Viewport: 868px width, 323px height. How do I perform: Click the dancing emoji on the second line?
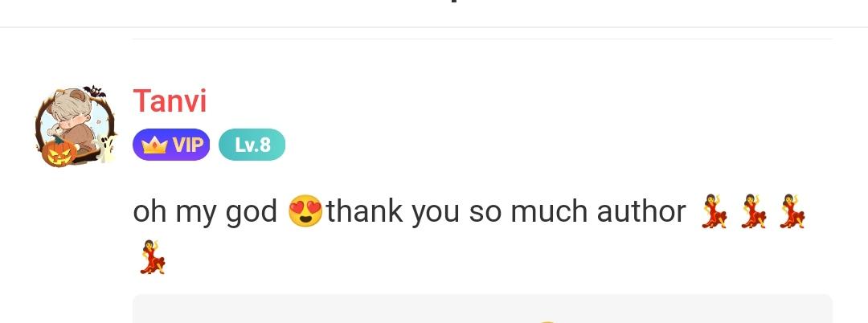[152, 256]
